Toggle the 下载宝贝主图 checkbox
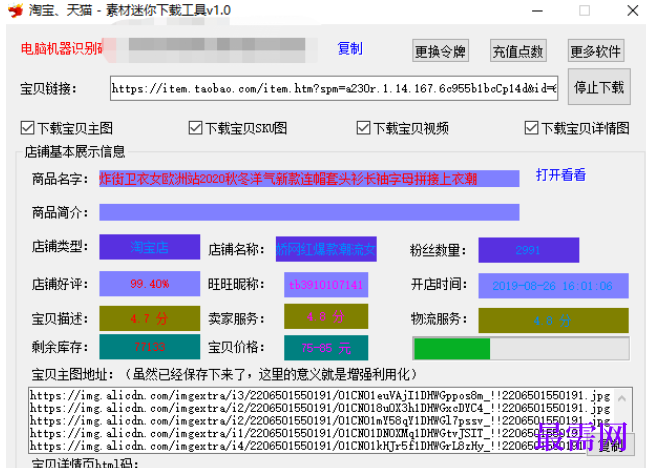This screenshot has height=468, width=646. pos(28,128)
